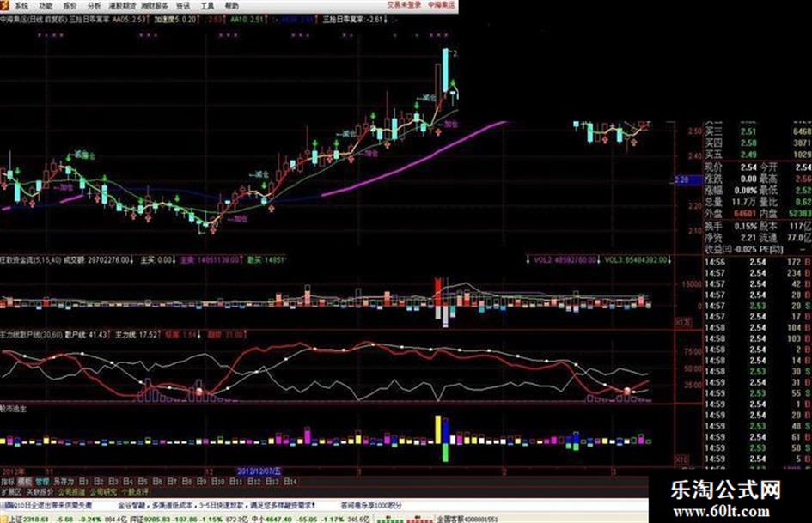Image resolution: width=812 pixels, height=523 pixels.
Task: Click the tall red volume bar in 资金流 panel
Action: click(x=438, y=292)
